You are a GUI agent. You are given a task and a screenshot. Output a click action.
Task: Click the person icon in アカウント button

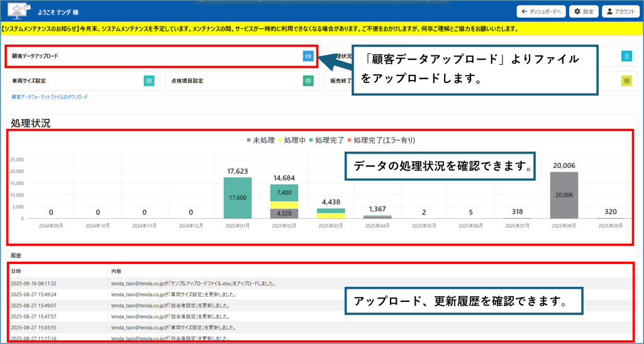click(x=609, y=11)
